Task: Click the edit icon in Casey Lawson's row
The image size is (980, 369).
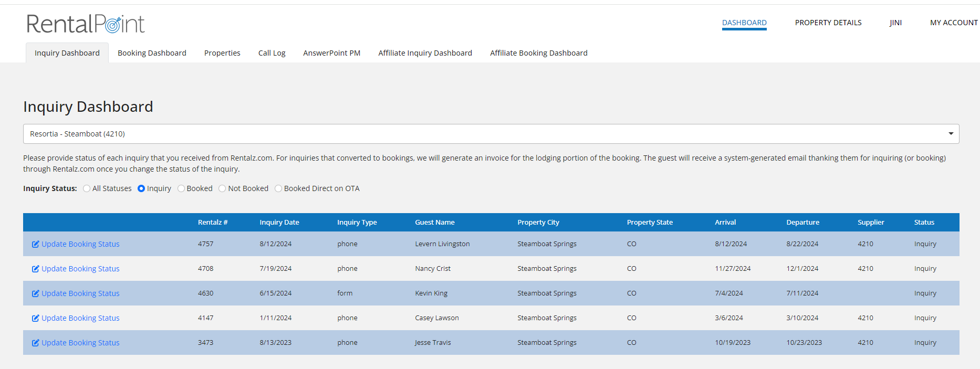Action: click(x=35, y=318)
